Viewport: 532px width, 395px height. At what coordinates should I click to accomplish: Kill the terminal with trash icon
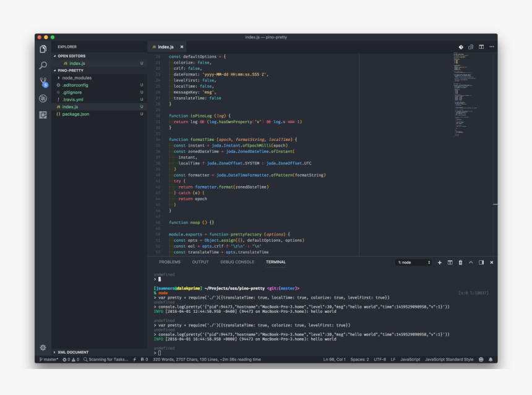460,263
